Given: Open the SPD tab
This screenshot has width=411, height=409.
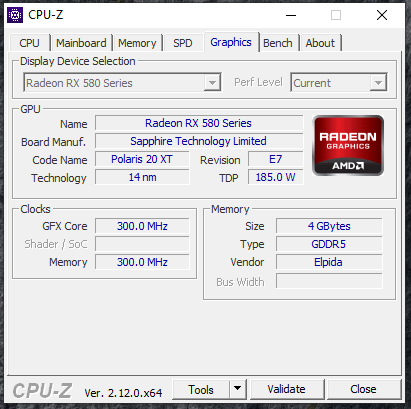Looking at the screenshot, I should 183,43.
